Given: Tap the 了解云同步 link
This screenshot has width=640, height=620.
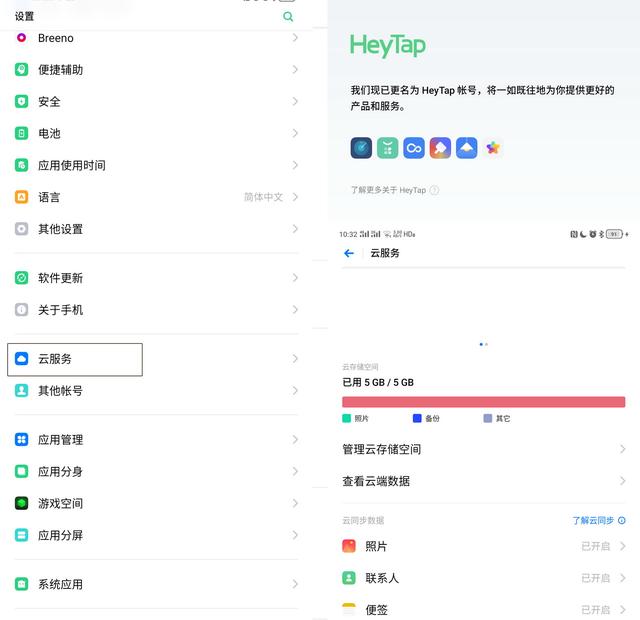Looking at the screenshot, I should tap(599, 520).
